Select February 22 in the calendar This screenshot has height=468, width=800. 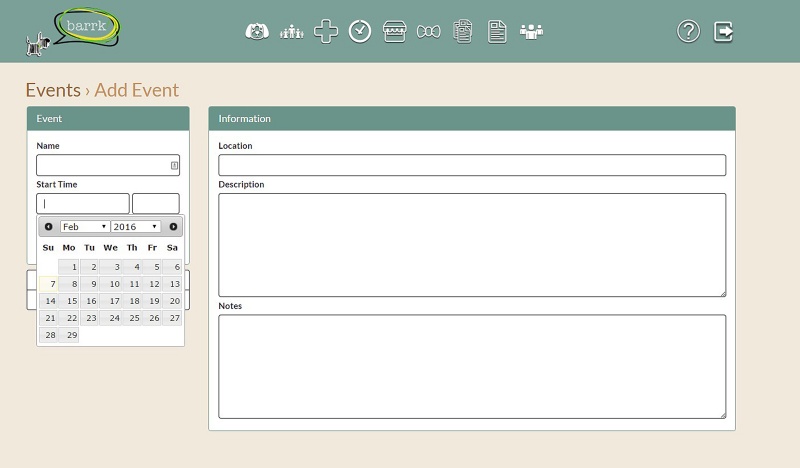click(69, 318)
